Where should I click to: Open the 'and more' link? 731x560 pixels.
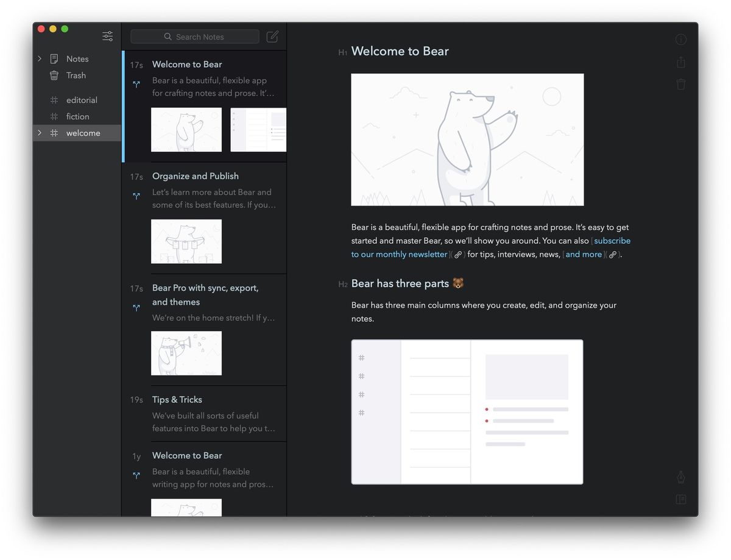pos(584,254)
